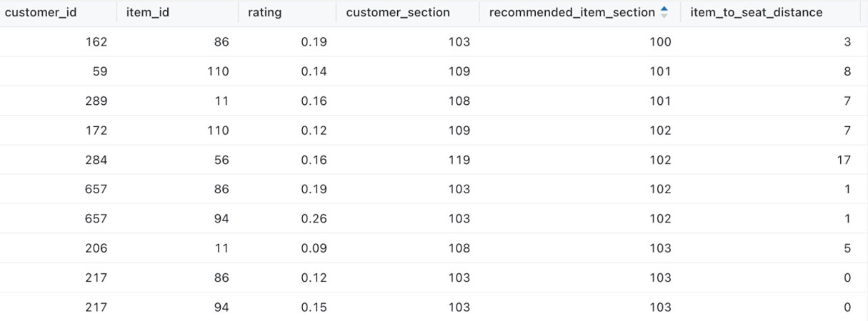Select the rating column header
This screenshot has width=868, height=321.
coord(264,12)
